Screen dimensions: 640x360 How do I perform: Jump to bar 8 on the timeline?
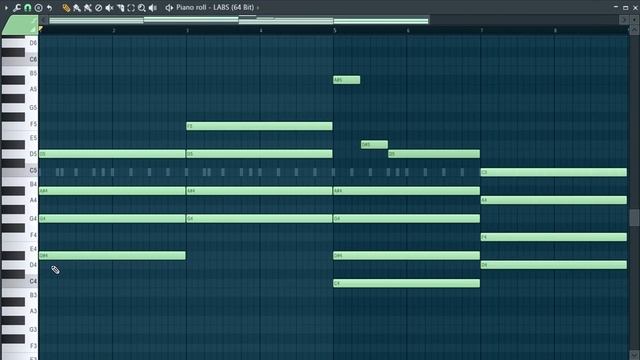[555, 31]
